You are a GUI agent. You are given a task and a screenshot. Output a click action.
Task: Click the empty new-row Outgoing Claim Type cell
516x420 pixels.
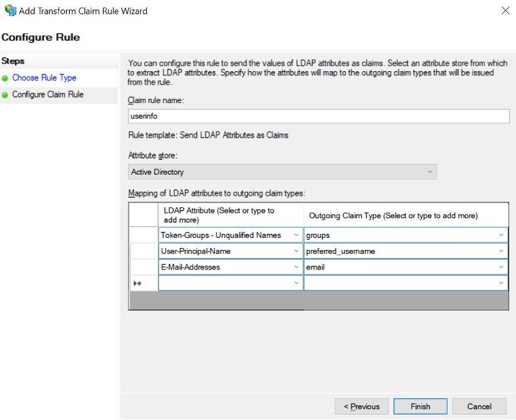pyautogui.click(x=400, y=283)
